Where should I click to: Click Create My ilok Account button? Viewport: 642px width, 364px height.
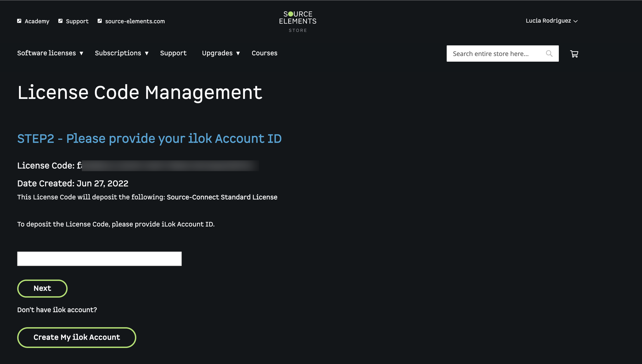click(x=77, y=337)
